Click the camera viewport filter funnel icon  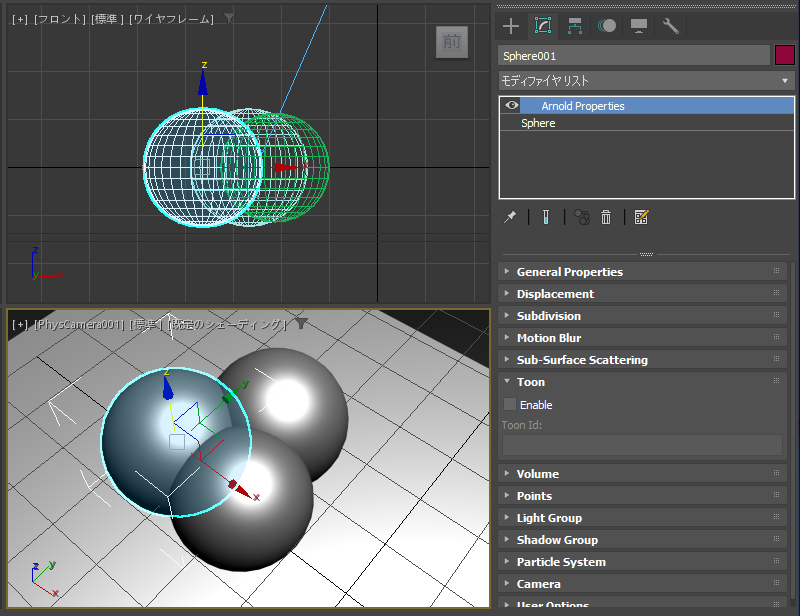tap(302, 324)
